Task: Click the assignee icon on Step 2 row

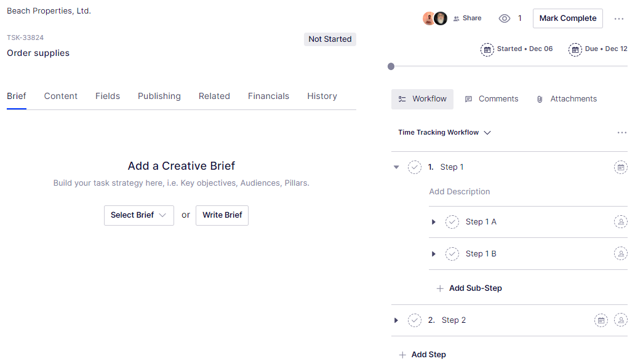Action: [620, 320]
